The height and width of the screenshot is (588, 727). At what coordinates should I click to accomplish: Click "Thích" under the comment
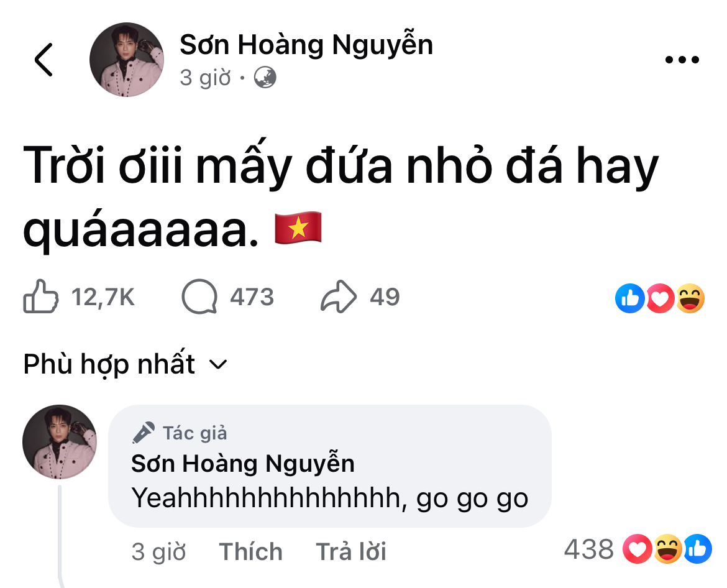[x=251, y=552]
